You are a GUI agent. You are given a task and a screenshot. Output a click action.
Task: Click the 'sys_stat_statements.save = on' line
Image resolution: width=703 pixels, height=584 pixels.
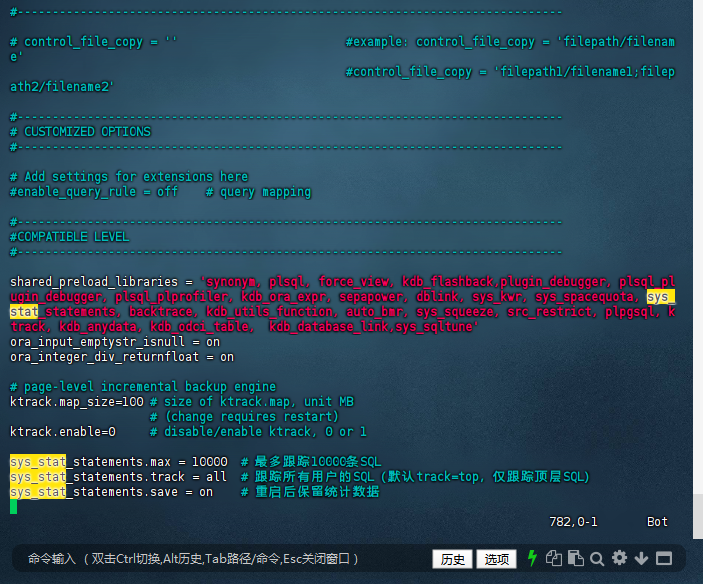click(112, 492)
